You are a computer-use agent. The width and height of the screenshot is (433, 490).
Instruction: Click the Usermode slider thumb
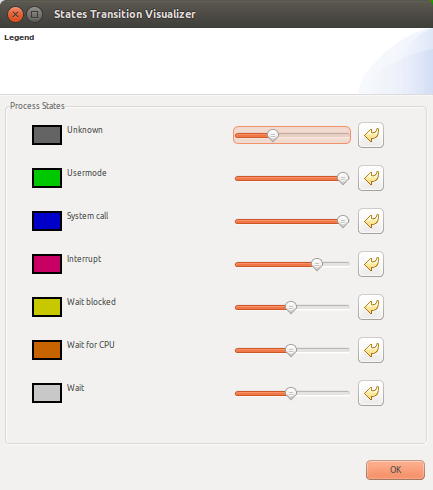click(343, 178)
